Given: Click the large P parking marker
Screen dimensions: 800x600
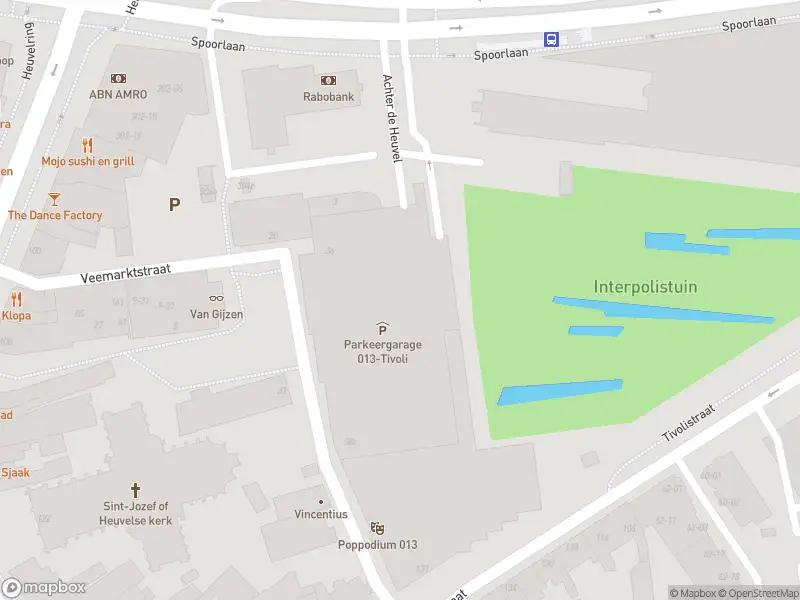Looking at the screenshot, I should pos(174,205).
